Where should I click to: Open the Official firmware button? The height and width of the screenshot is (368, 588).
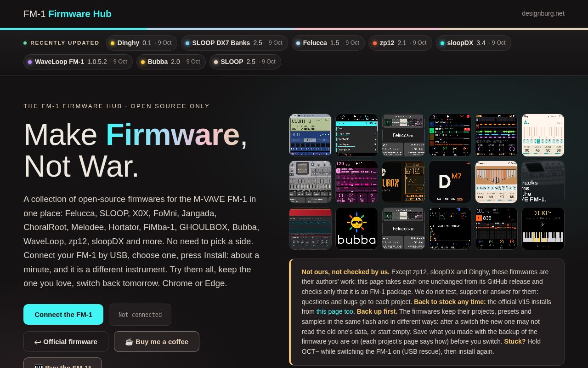point(66,342)
